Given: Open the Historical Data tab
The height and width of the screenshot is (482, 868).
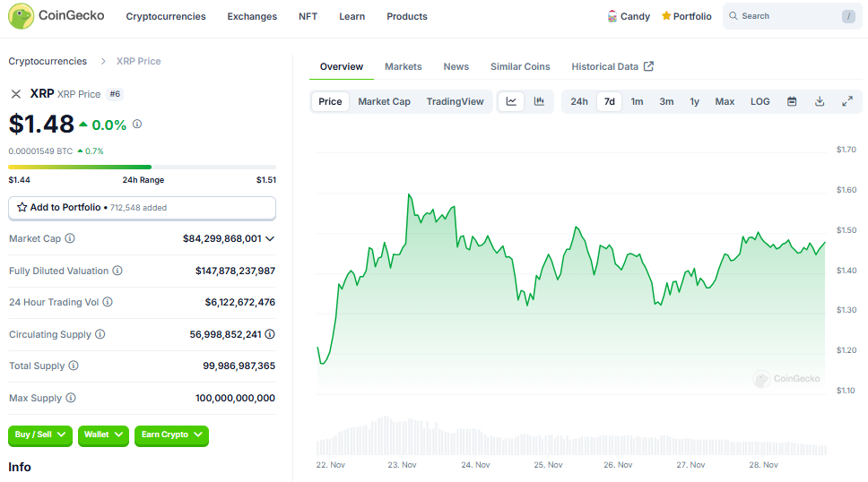Looking at the screenshot, I should (x=612, y=66).
